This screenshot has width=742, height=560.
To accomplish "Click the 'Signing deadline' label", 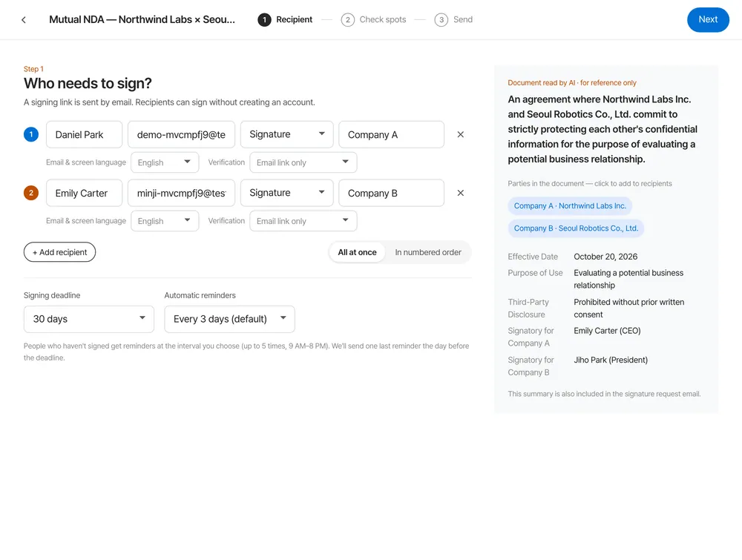I will (x=52, y=295).
